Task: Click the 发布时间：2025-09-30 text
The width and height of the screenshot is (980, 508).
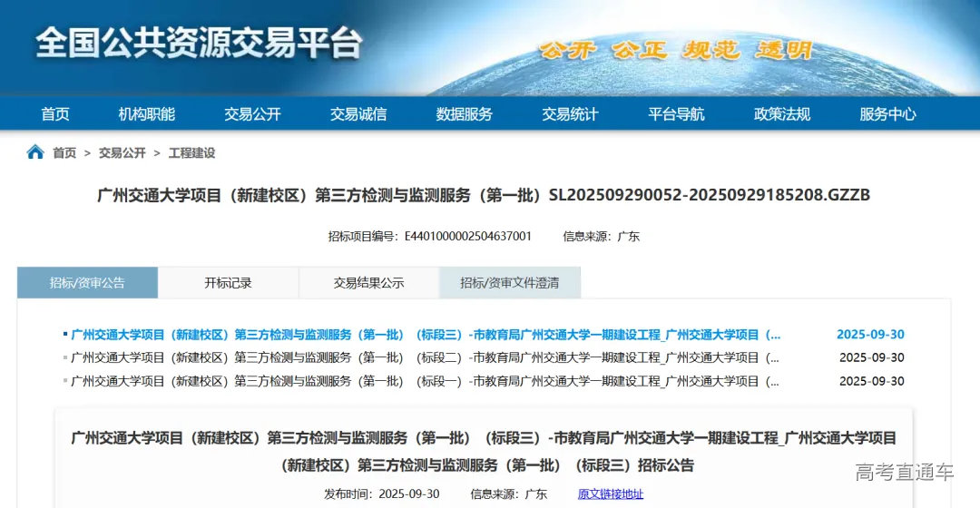Action: (x=382, y=494)
